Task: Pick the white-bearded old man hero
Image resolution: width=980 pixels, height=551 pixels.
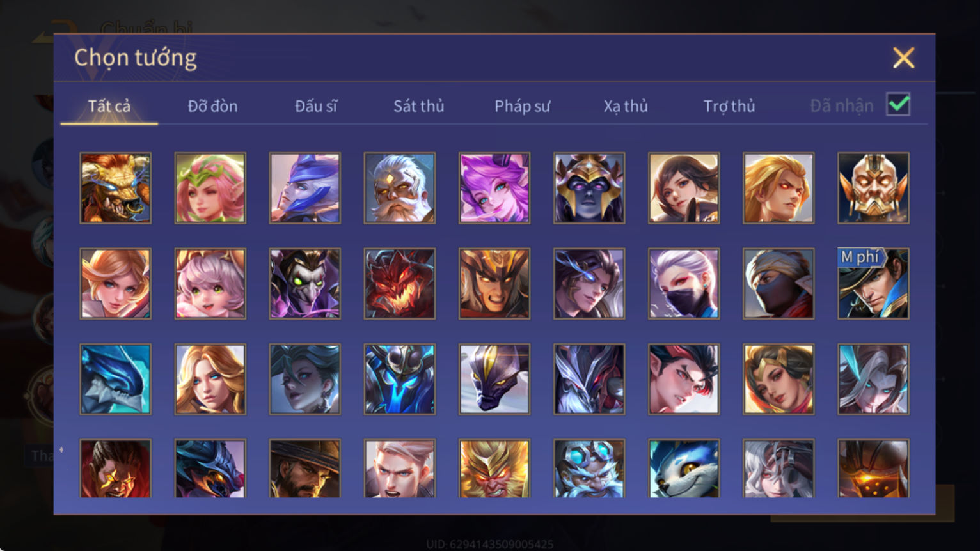Action: coord(400,188)
